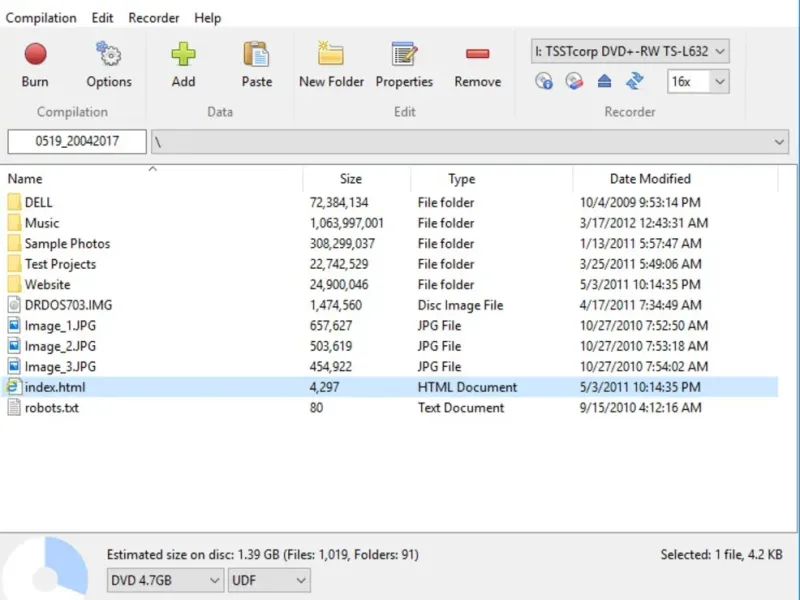The width and height of the screenshot is (800, 600).
Task: Expand the path location dropdown
Action: (779, 142)
